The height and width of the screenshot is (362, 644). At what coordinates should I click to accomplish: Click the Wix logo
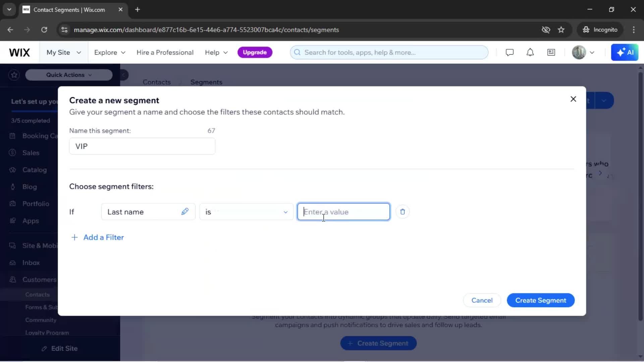19,52
